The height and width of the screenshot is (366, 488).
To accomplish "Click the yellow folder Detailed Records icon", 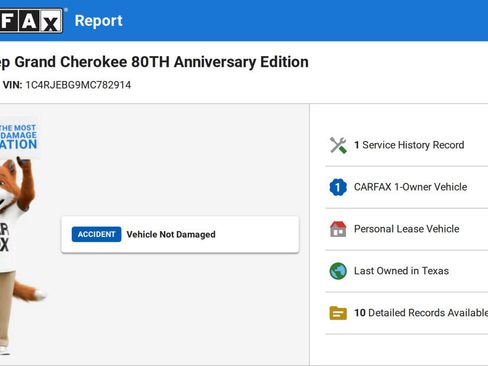I will [x=338, y=313].
